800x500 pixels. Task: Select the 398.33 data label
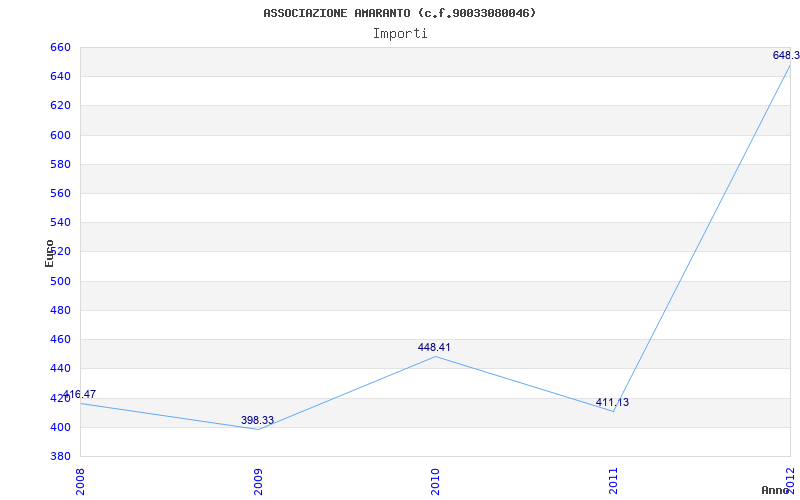pyautogui.click(x=257, y=420)
